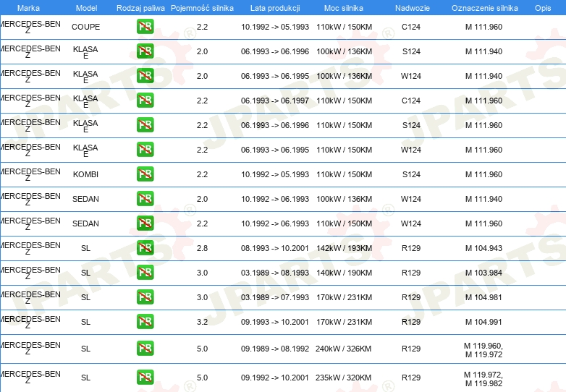Click MERCEDES-BENZ in the COUPE row
This screenshot has height=392, width=566.
(30, 27)
